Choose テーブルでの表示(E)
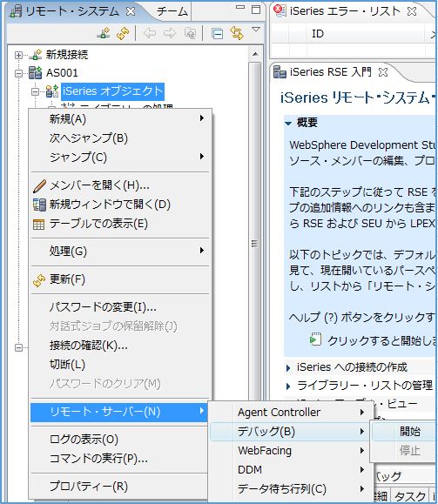 coord(120,224)
